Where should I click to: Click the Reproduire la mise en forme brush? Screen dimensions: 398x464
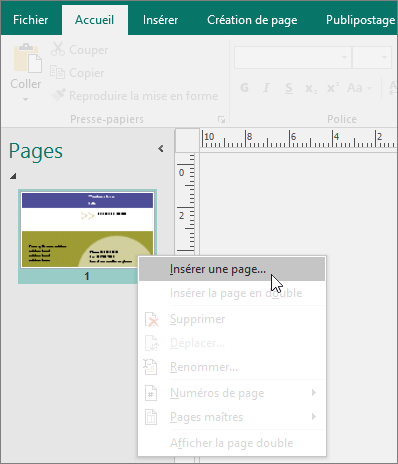58,95
